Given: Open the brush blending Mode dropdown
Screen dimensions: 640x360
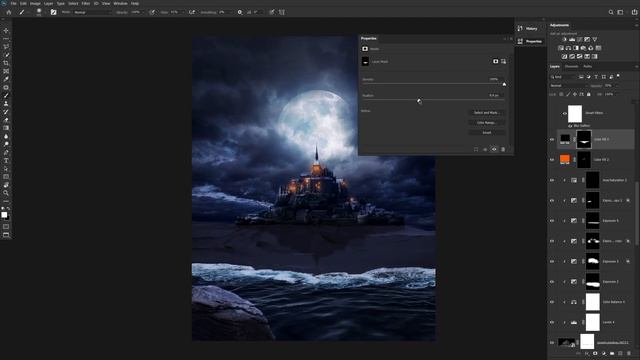Looking at the screenshot, I should [x=92, y=13].
